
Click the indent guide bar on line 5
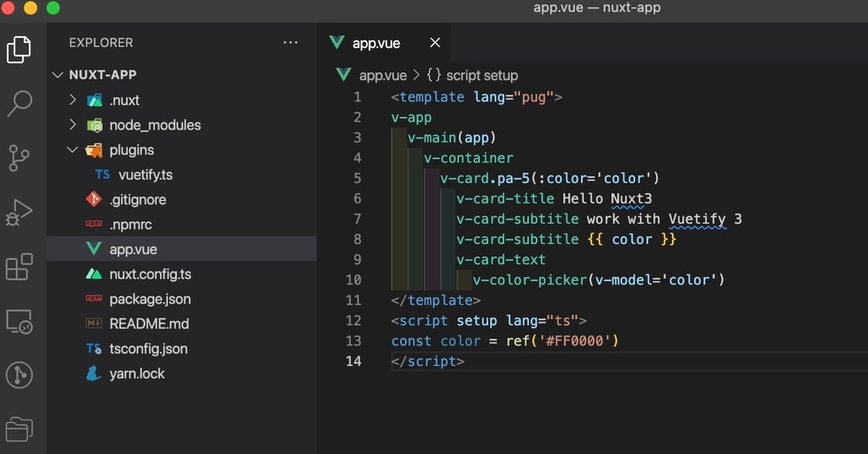[x=426, y=178]
